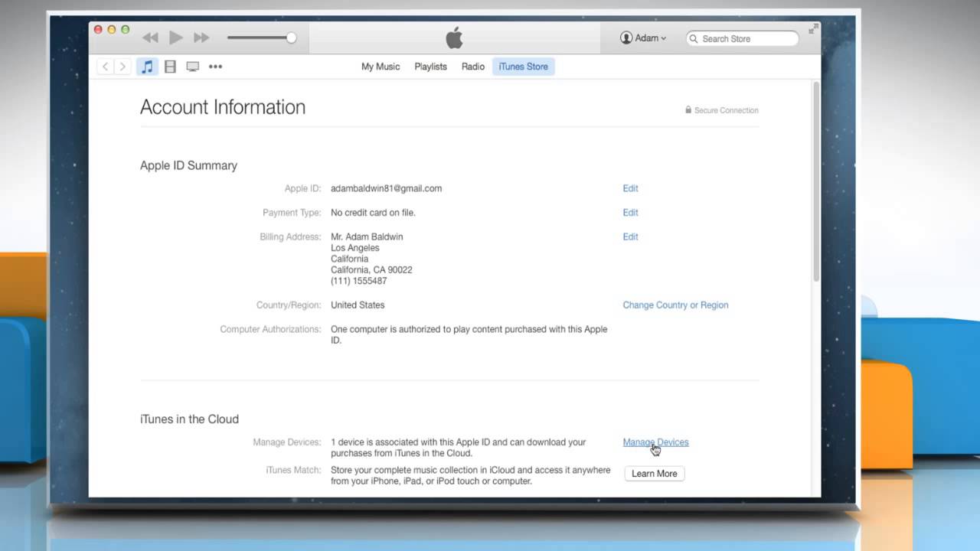Click the 'iTunes in the Cloud' heading

(x=189, y=419)
